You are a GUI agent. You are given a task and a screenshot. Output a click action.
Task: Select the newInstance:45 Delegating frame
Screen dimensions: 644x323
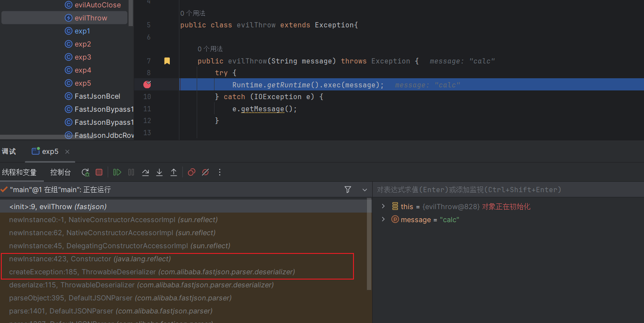[184, 246]
